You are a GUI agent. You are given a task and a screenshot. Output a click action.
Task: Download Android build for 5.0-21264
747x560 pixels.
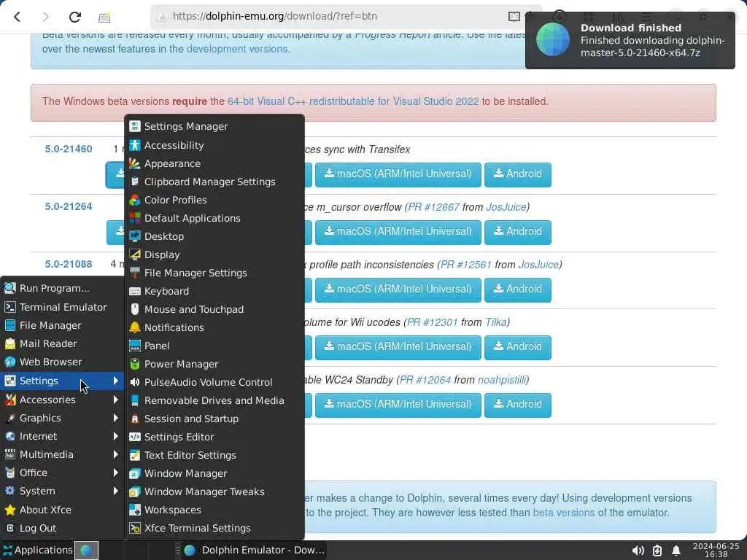coord(518,232)
